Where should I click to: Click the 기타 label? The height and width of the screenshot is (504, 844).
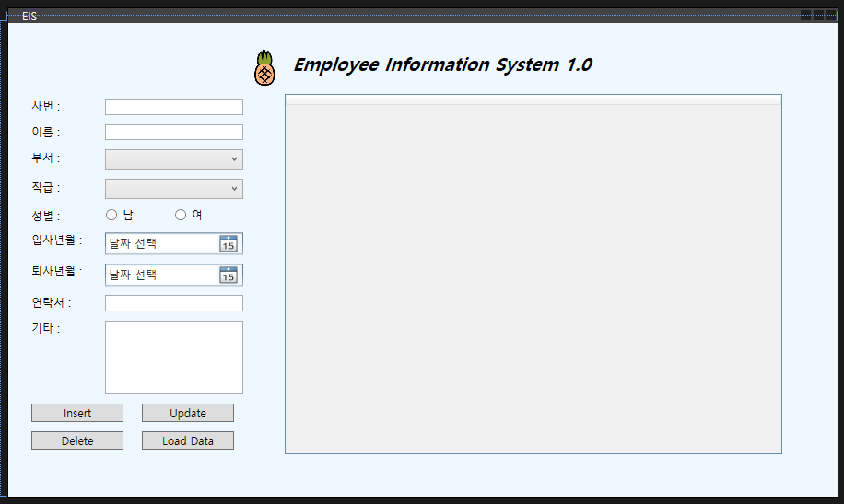(46, 328)
